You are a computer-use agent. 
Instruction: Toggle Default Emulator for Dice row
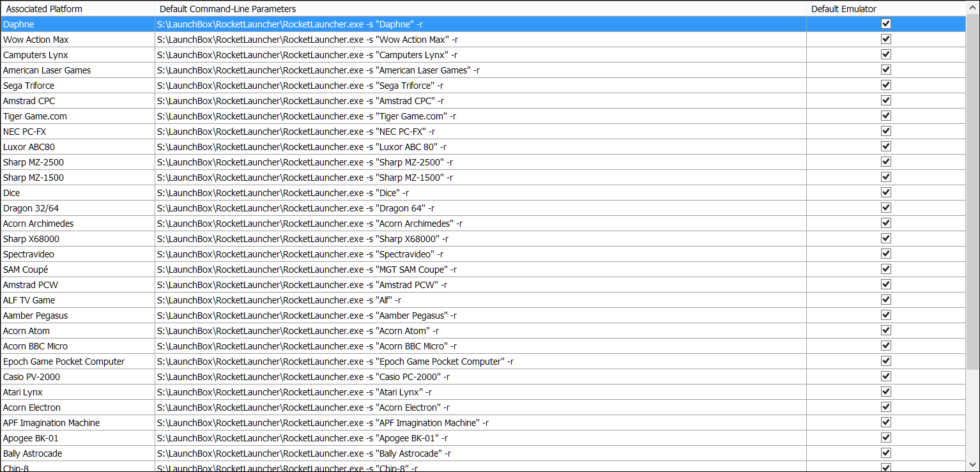point(886,192)
